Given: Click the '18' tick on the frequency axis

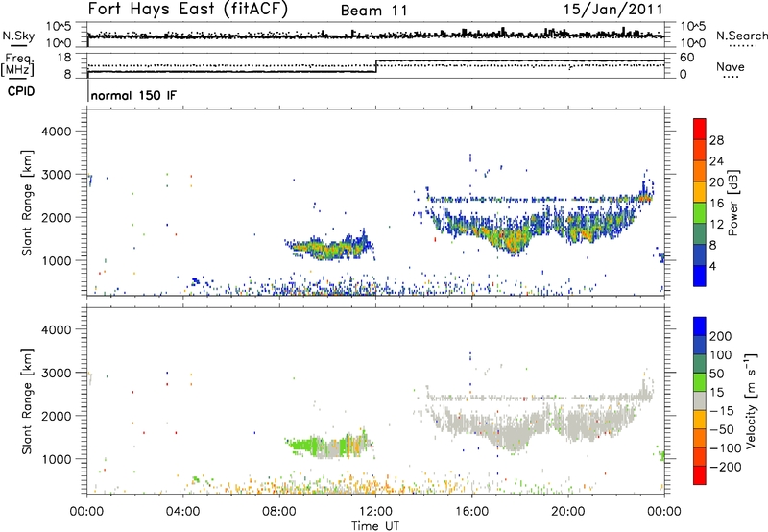Looking at the screenshot, I should click(64, 58).
